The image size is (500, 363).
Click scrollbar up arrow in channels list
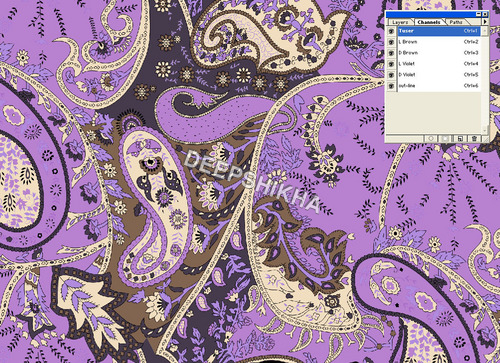[x=485, y=31]
